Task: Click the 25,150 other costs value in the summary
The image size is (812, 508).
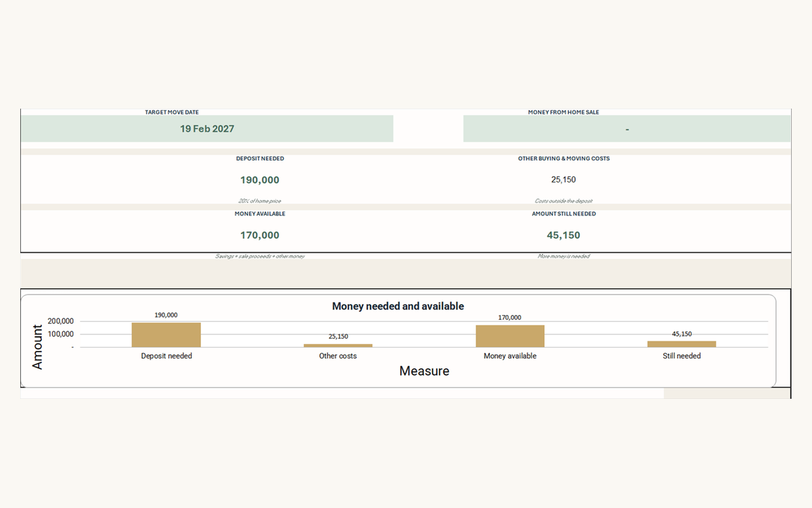Action: coord(564,179)
